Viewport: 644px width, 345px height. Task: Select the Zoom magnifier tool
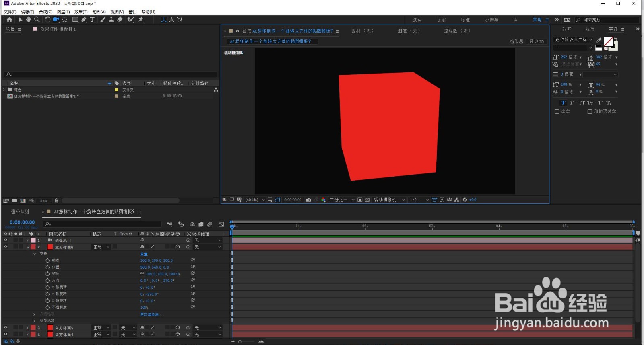point(37,19)
